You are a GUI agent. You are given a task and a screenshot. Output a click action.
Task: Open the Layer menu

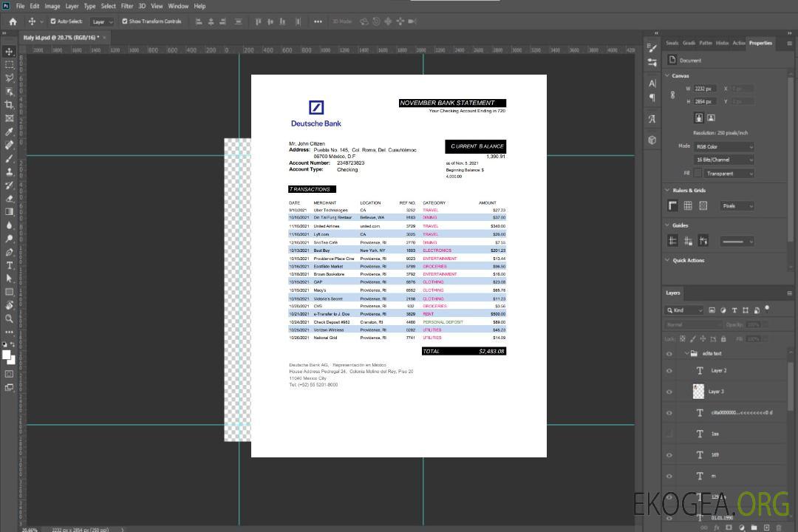tap(72, 6)
